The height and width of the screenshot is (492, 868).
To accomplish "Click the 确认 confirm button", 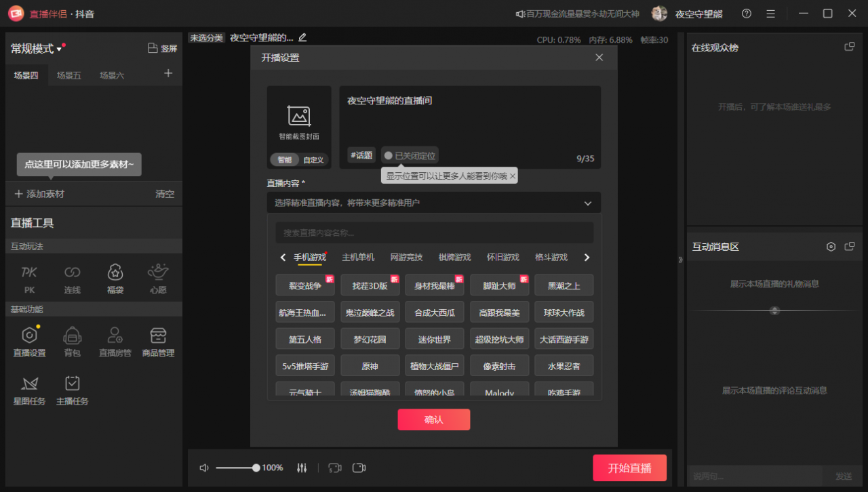I will click(x=433, y=419).
